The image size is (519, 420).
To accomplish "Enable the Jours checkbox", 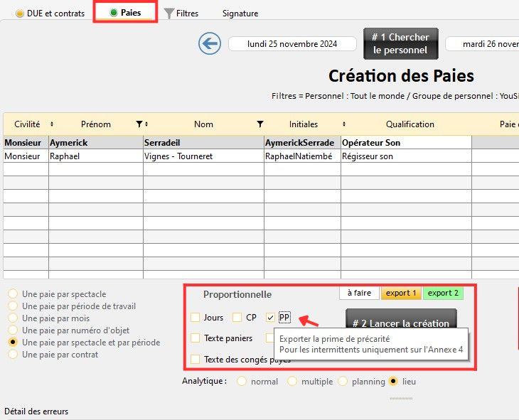I will 196,318.
